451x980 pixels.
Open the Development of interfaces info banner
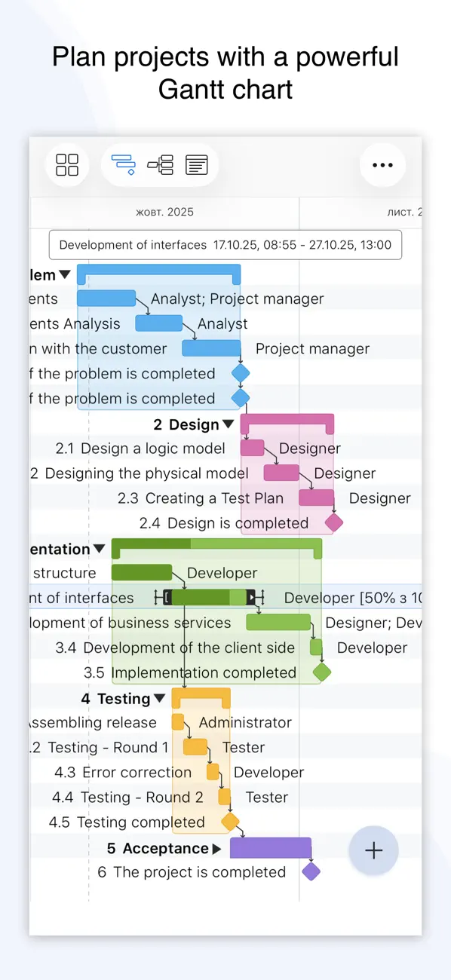(x=225, y=244)
